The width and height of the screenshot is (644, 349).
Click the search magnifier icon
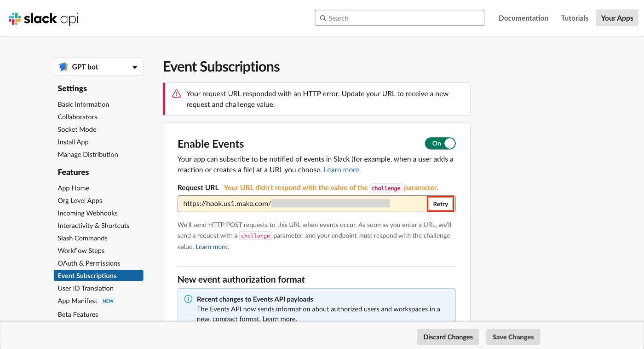(323, 18)
